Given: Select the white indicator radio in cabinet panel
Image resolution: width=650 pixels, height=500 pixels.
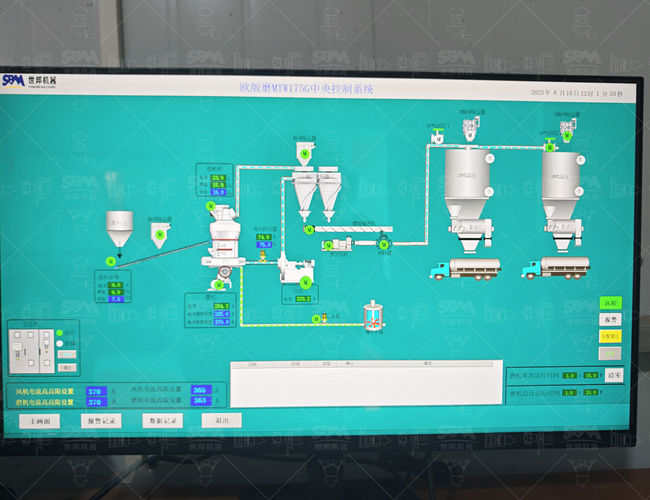Looking at the screenshot, I should point(59,343).
